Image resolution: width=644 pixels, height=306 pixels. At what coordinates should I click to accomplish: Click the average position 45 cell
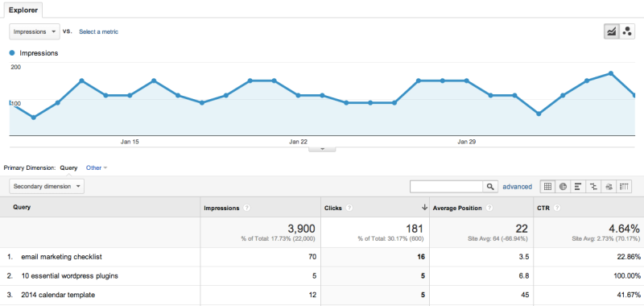pyautogui.click(x=526, y=295)
